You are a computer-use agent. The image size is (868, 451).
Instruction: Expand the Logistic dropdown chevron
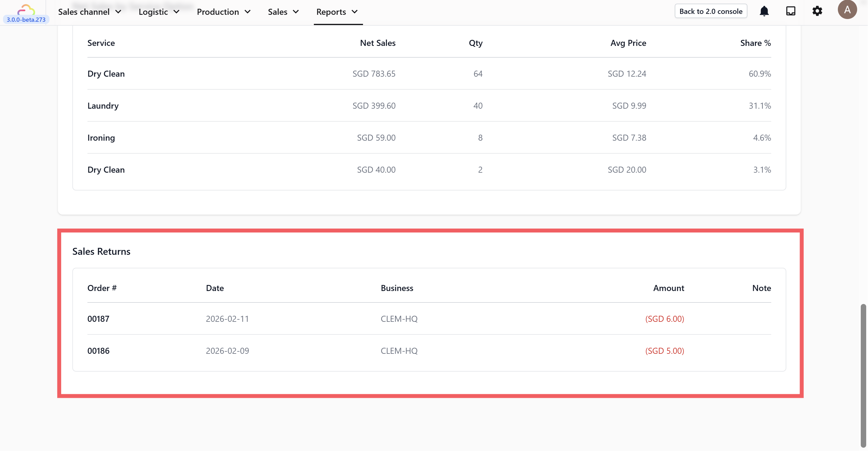(x=177, y=12)
